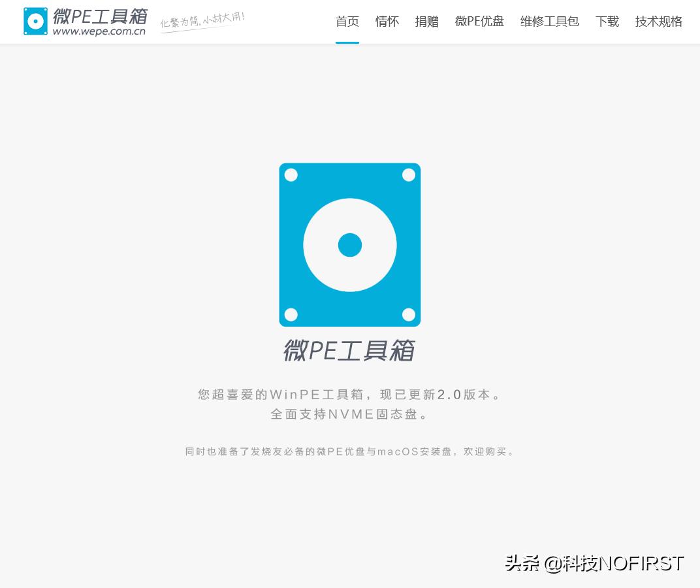This screenshot has width=700, height=588.
Task: Select the 微PE工具箱 title below the disk
Action: tap(349, 351)
